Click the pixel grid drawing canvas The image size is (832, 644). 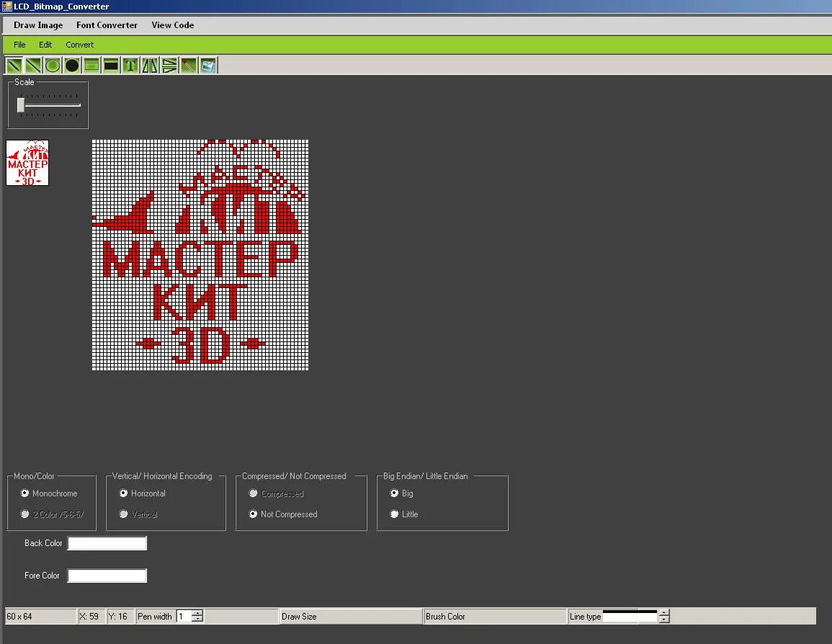200,255
